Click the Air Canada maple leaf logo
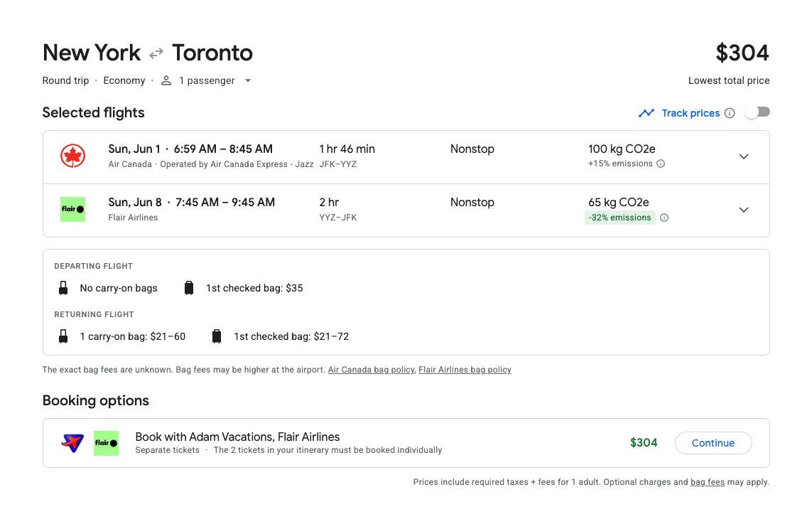The image size is (812, 529). coord(73,156)
